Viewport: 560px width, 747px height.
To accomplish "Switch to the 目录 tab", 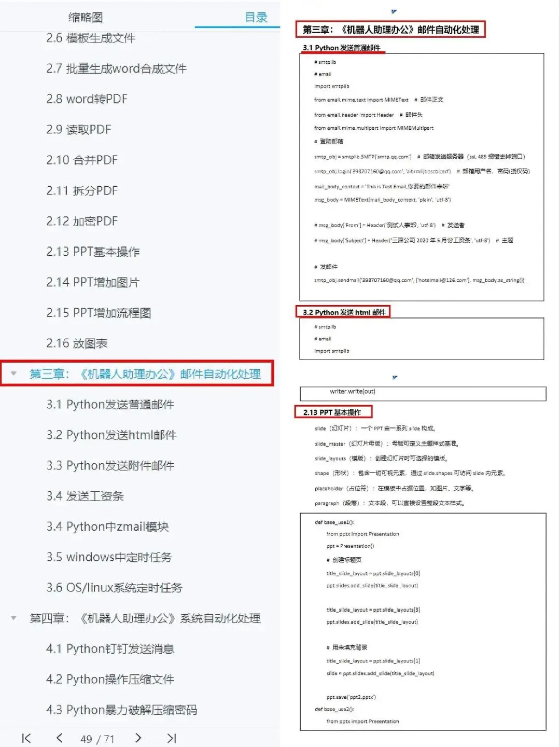I will pos(256,18).
